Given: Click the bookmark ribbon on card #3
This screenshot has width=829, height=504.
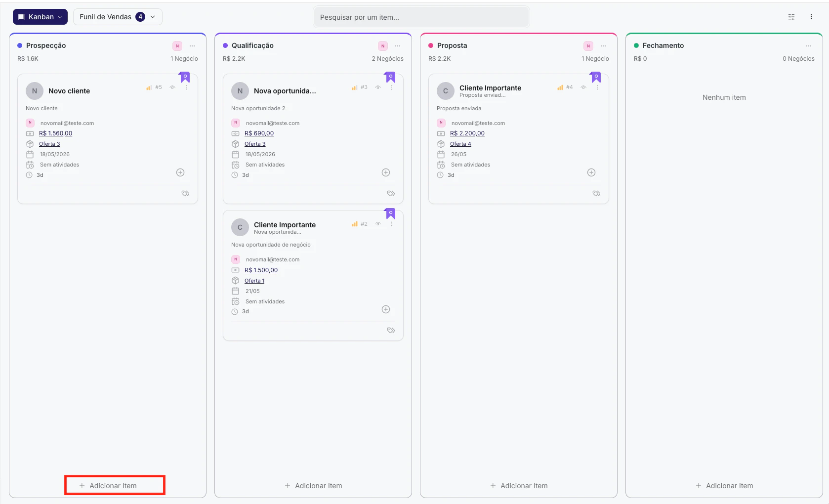Looking at the screenshot, I should (390, 77).
